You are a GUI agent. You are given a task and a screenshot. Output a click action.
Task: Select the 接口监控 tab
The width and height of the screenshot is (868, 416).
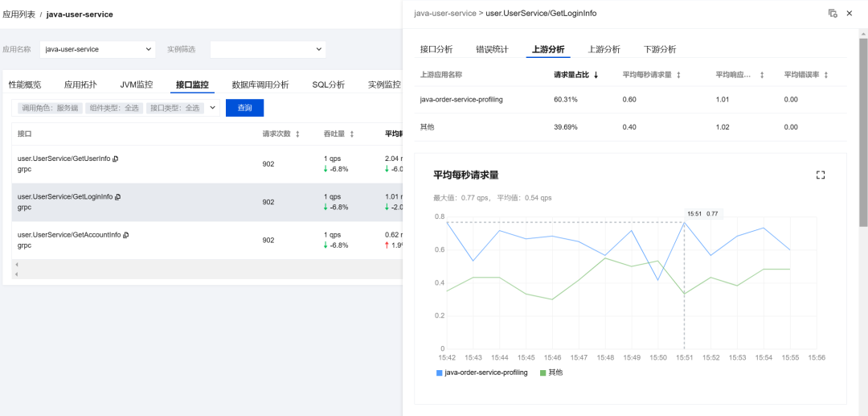192,84
